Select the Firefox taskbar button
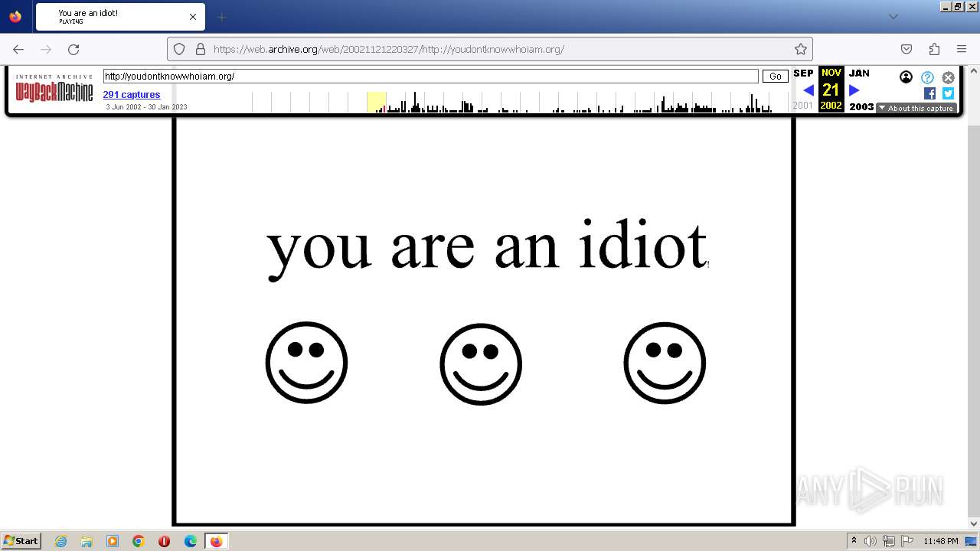Screen dimensions: 980x551 pyautogui.click(x=217, y=541)
